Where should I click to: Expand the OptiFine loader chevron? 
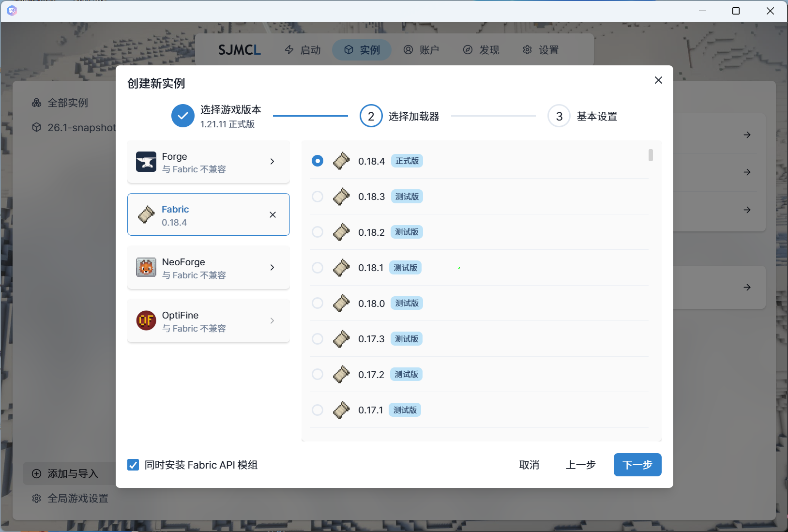272,320
